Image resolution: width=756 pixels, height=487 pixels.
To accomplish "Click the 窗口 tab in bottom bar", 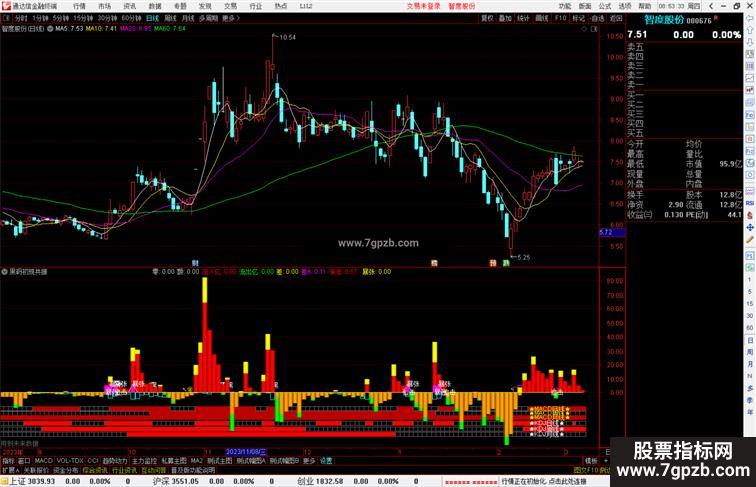I will 24,461.
